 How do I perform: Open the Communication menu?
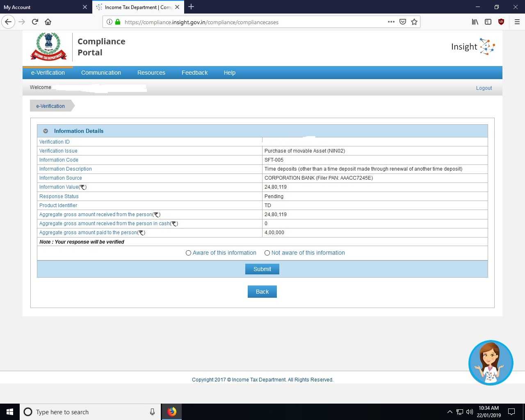pyautogui.click(x=101, y=73)
